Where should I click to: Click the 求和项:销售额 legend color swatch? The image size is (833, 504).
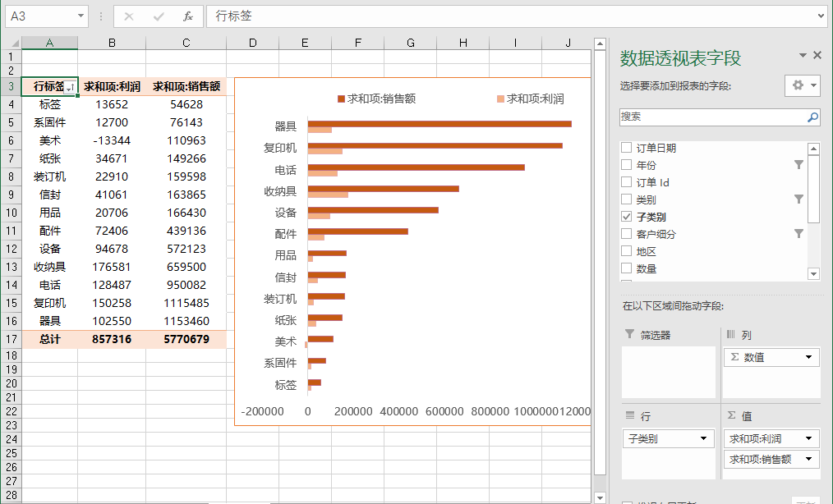coord(341,99)
